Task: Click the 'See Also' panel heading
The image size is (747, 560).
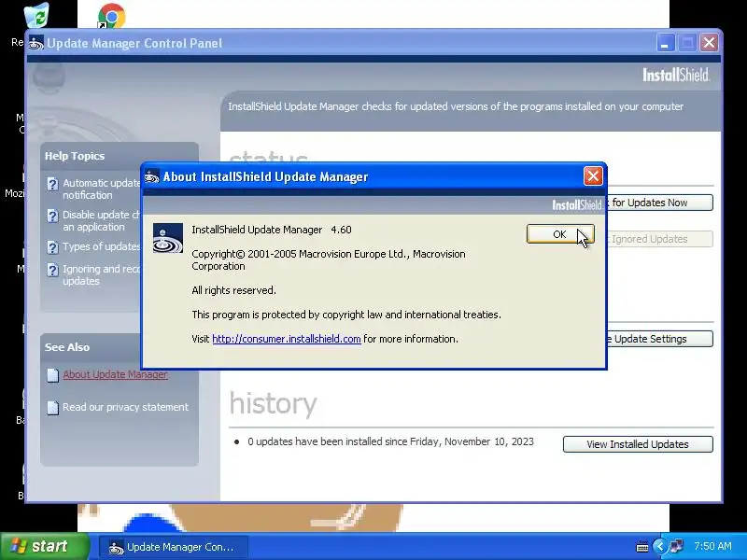Action: [x=67, y=347]
